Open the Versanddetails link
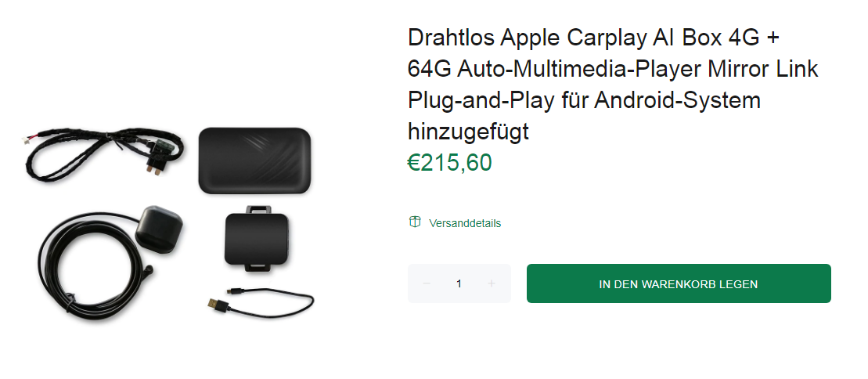 [464, 223]
